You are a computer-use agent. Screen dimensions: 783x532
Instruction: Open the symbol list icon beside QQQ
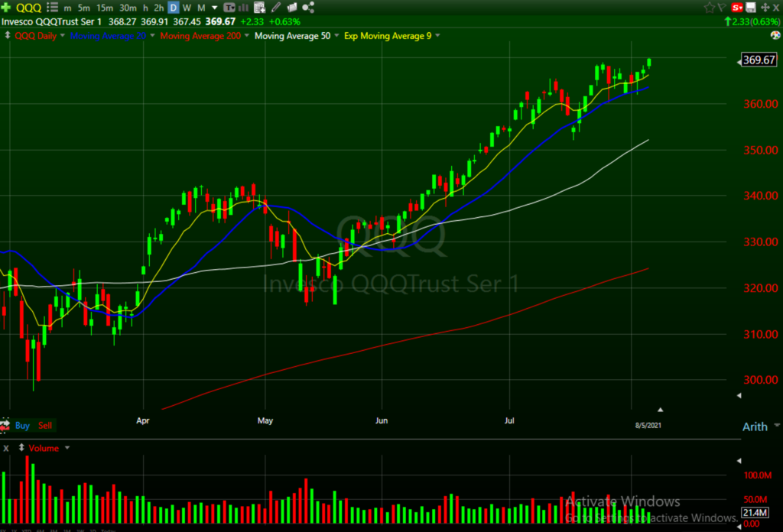tap(53, 8)
